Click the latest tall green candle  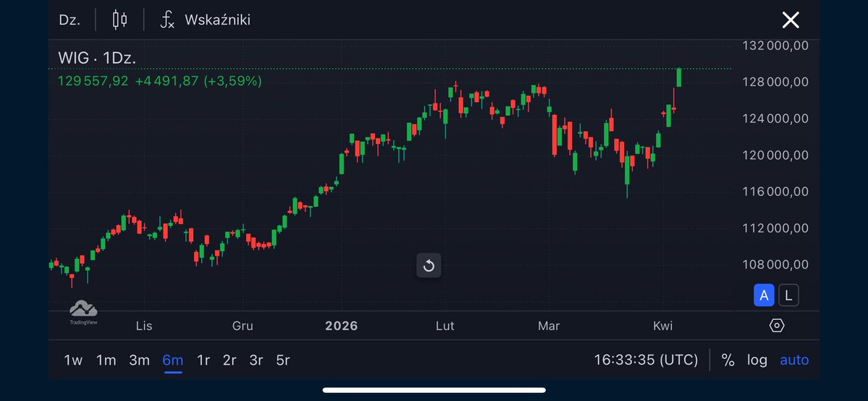[678, 77]
